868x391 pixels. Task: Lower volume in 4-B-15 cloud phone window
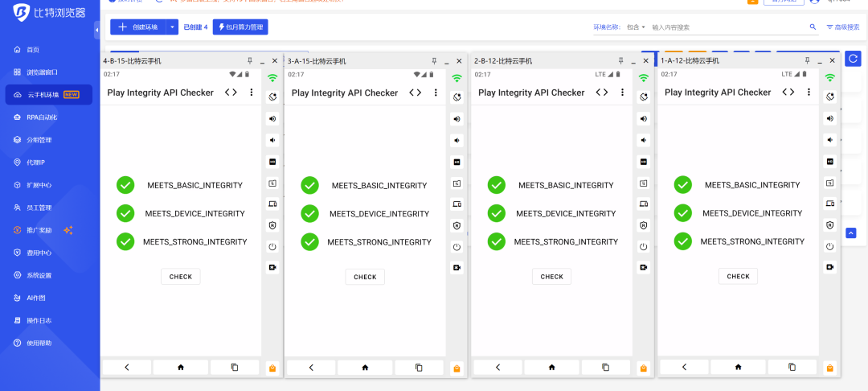(272, 140)
